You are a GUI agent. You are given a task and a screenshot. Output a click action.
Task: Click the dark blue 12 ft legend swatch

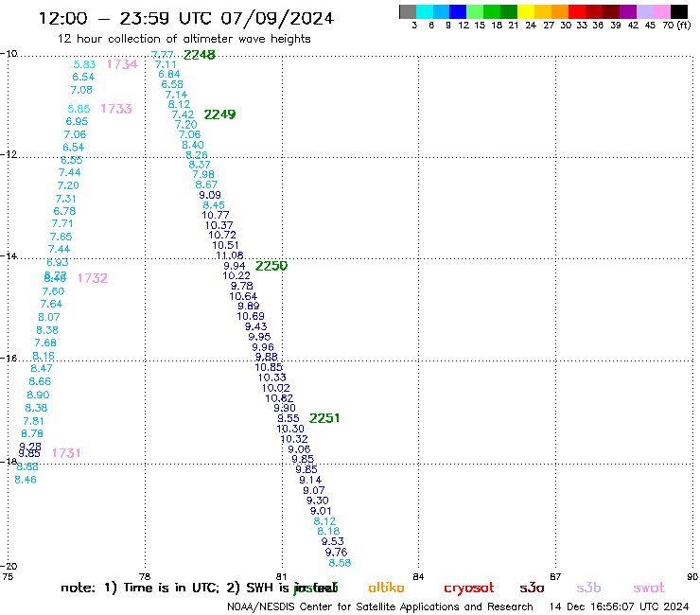point(458,12)
